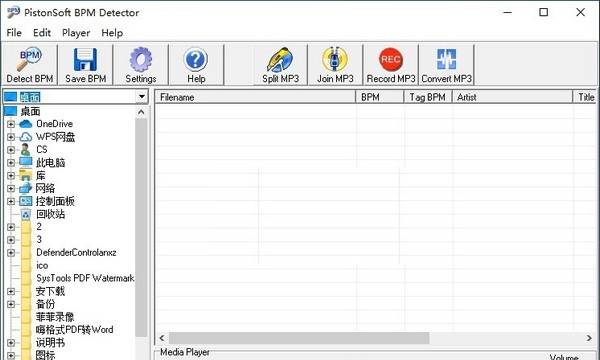Screen dimensions: 600x360
Task: Expand the DefenderControlanxz folder node
Action: point(11,252)
